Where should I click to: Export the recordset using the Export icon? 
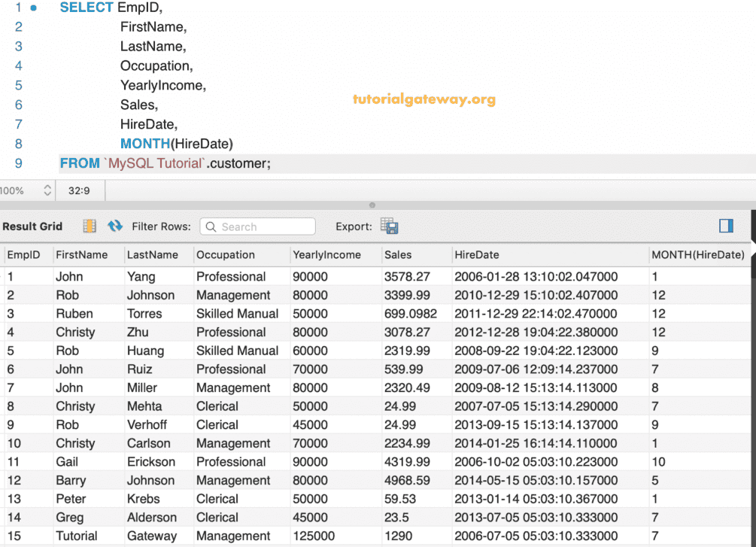[389, 226]
